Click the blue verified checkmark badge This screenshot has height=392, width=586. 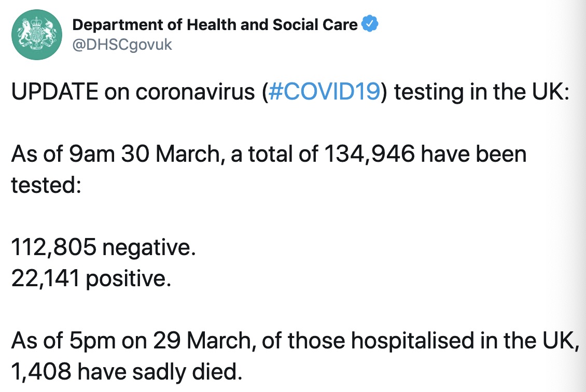(369, 24)
